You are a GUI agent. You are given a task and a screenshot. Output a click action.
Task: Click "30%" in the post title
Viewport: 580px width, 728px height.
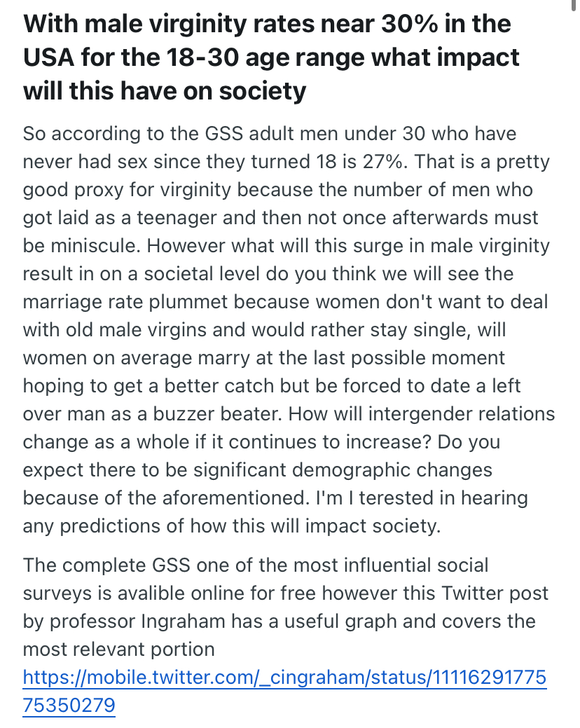409,24
